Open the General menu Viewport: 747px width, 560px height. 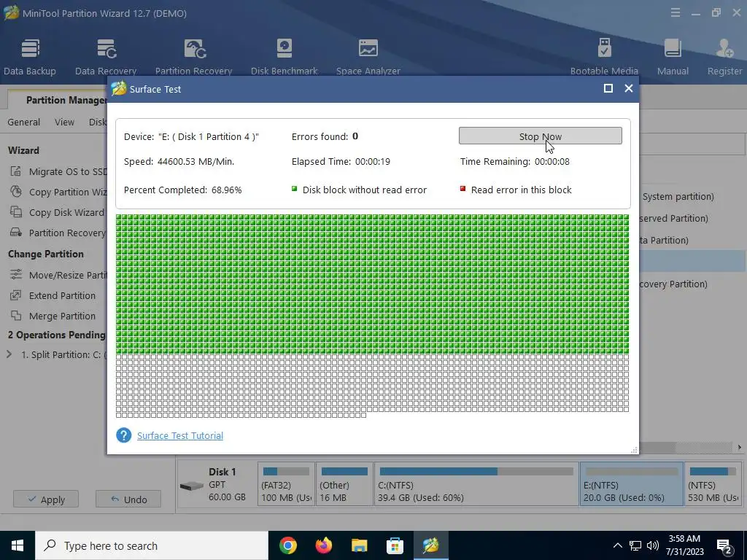click(24, 122)
